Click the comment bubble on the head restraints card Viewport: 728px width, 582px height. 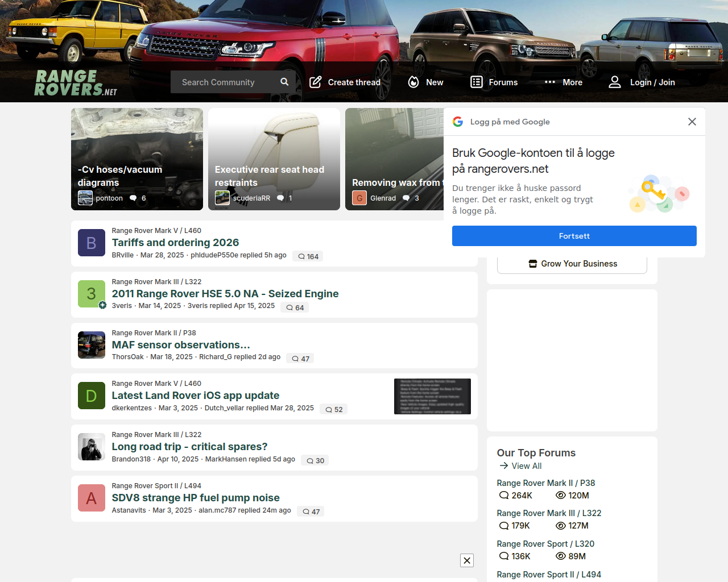pos(284,198)
